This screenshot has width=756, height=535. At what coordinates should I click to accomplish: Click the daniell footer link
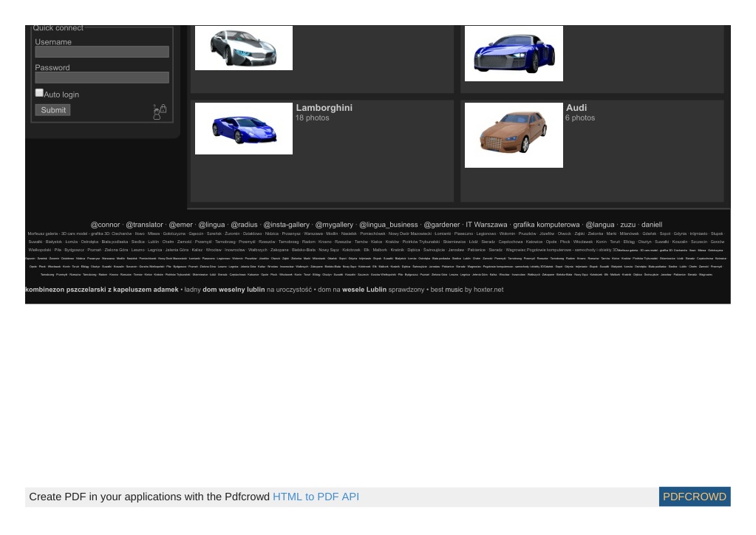(x=652, y=225)
